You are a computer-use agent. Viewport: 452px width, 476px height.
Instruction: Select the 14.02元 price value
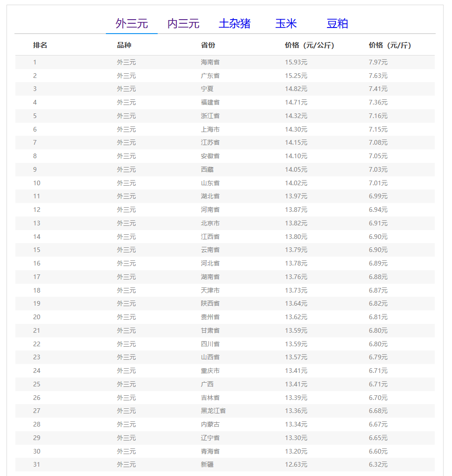coord(296,183)
